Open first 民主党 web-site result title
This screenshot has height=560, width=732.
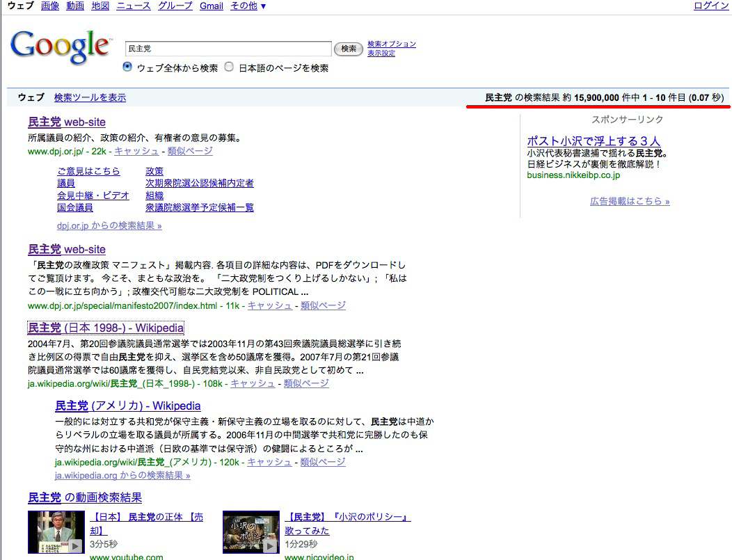point(67,122)
